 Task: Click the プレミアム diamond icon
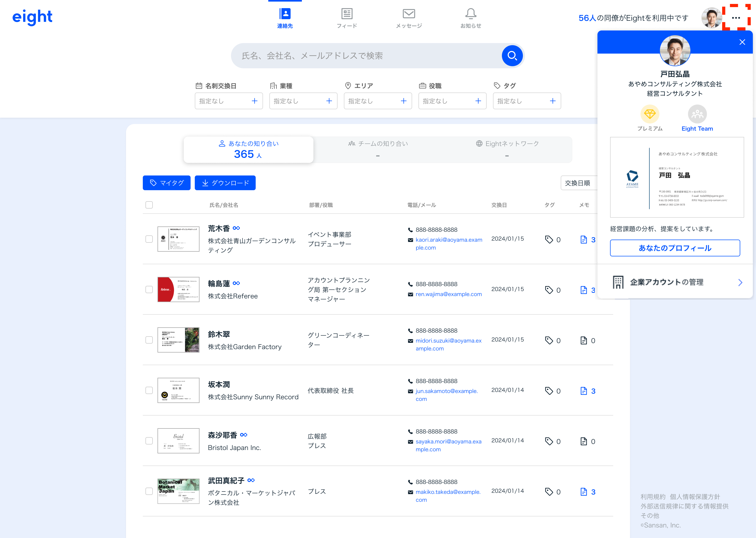(649, 114)
